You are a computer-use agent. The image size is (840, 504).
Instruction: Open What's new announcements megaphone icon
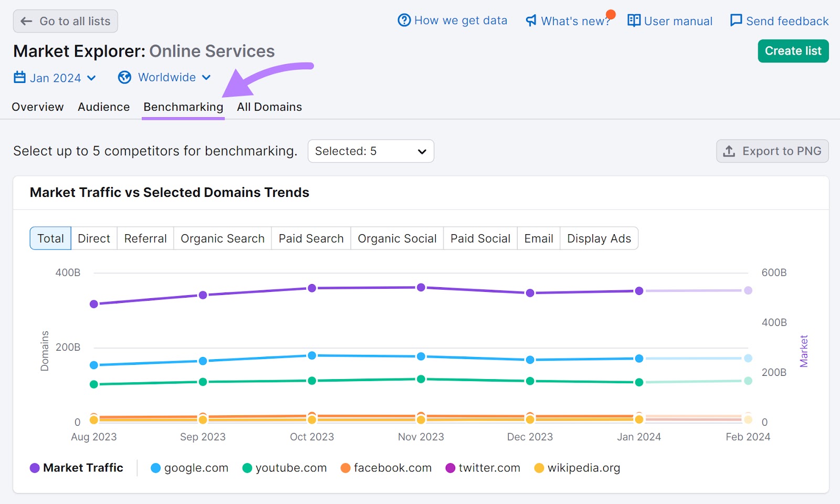(x=531, y=20)
